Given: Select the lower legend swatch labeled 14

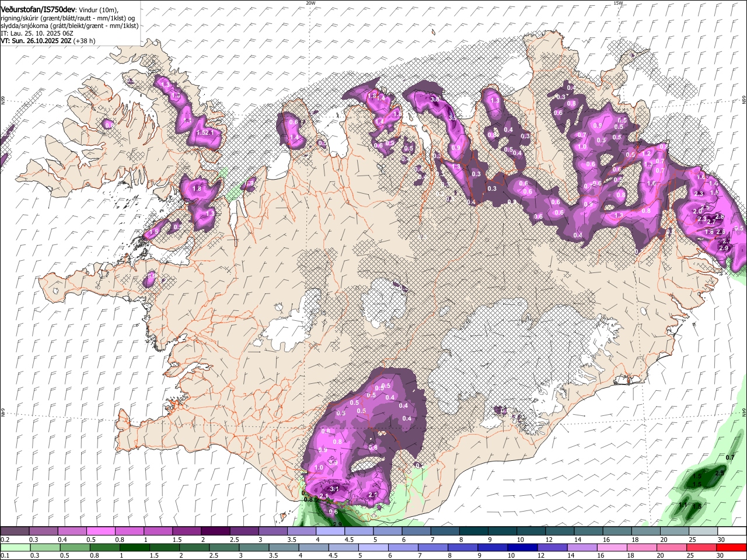Looking at the screenshot, I should (x=581, y=547).
